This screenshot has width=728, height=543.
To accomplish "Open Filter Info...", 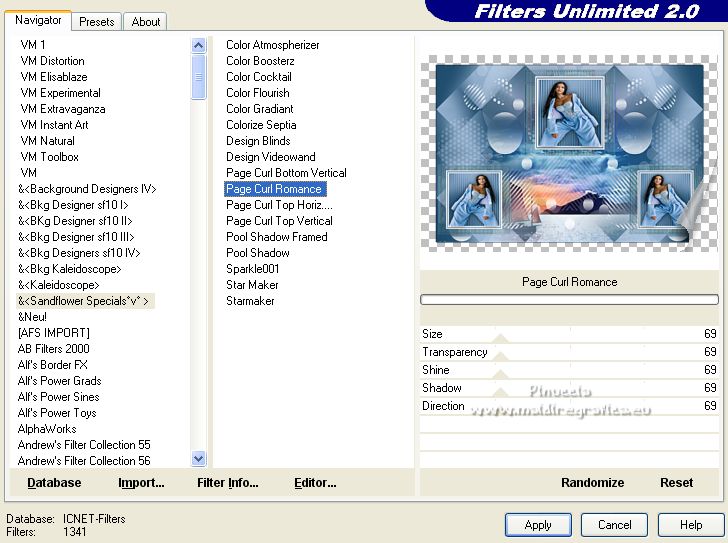I will click(228, 483).
